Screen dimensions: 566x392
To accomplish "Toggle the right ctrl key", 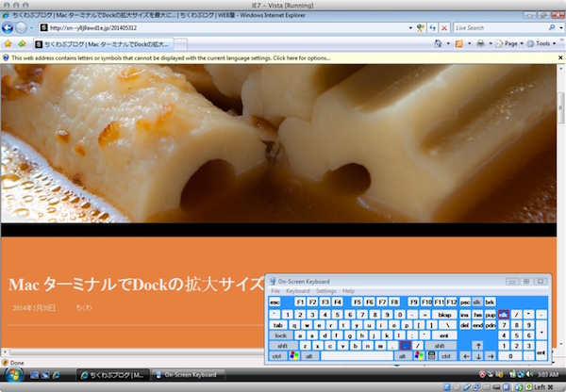I will tap(446, 356).
